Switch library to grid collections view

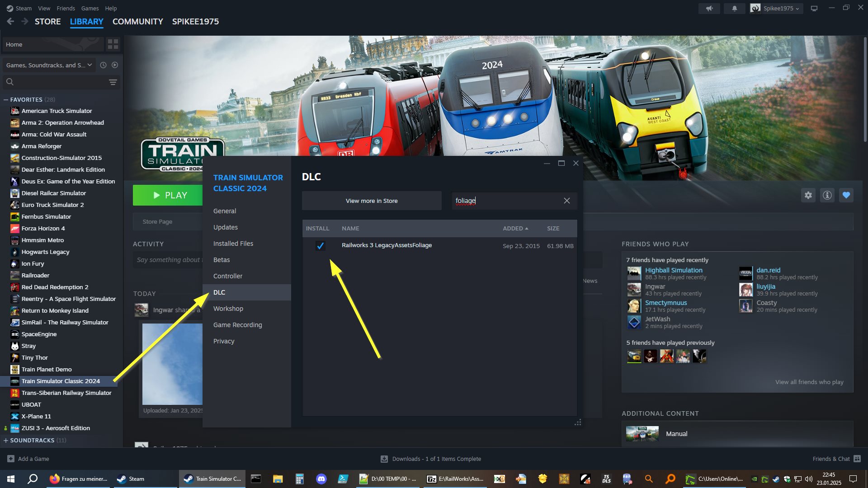113,44
